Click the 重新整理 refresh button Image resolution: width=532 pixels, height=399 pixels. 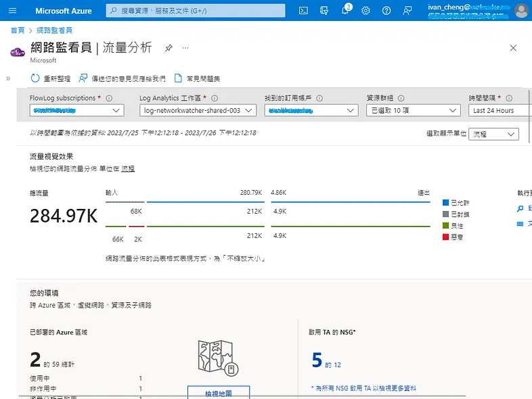pos(51,78)
